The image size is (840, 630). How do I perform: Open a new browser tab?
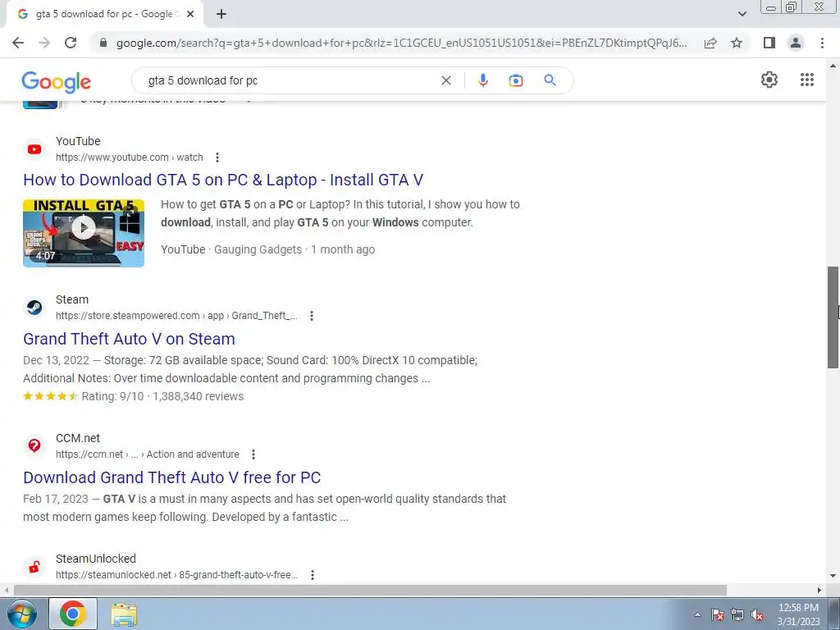click(x=221, y=14)
